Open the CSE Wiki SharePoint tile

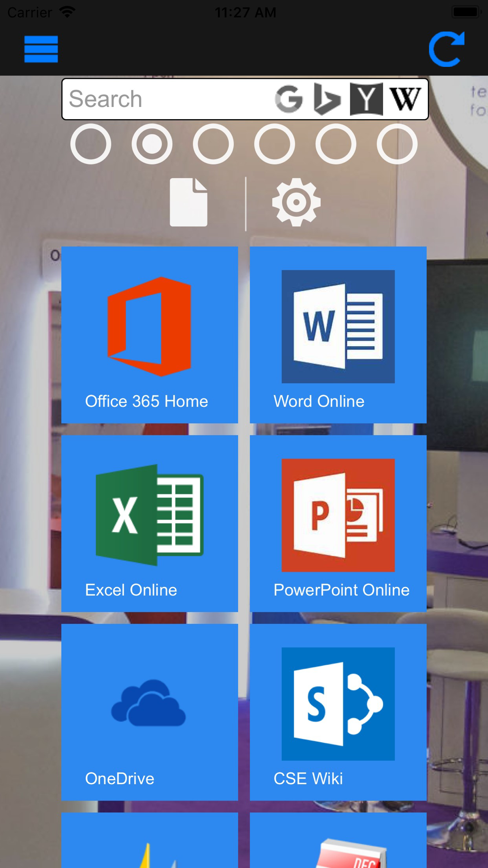[338, 712]
